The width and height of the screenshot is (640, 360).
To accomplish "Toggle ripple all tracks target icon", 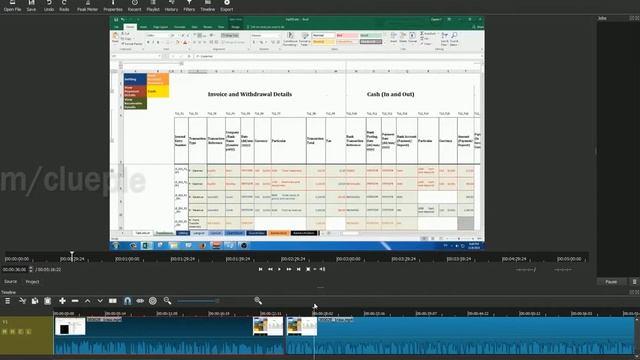I will pyautogui.click(x=153, y=301).
